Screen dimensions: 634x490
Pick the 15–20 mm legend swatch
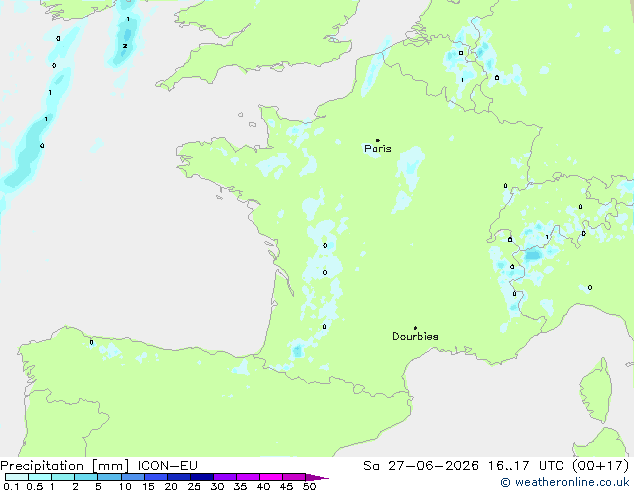[156, 477]
